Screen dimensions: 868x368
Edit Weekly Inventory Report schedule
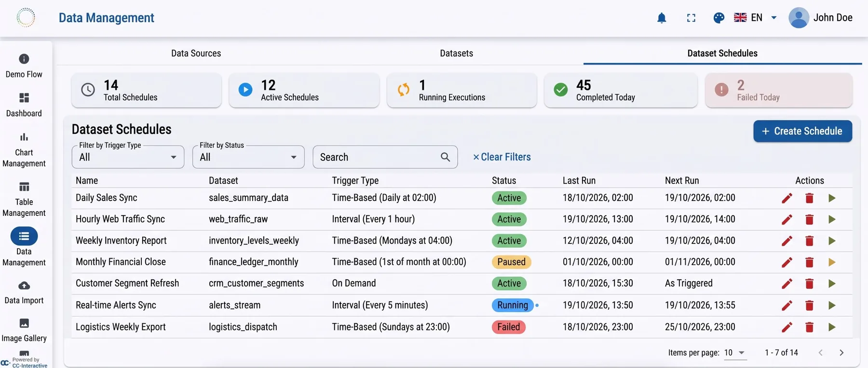[x=787, y=241]
